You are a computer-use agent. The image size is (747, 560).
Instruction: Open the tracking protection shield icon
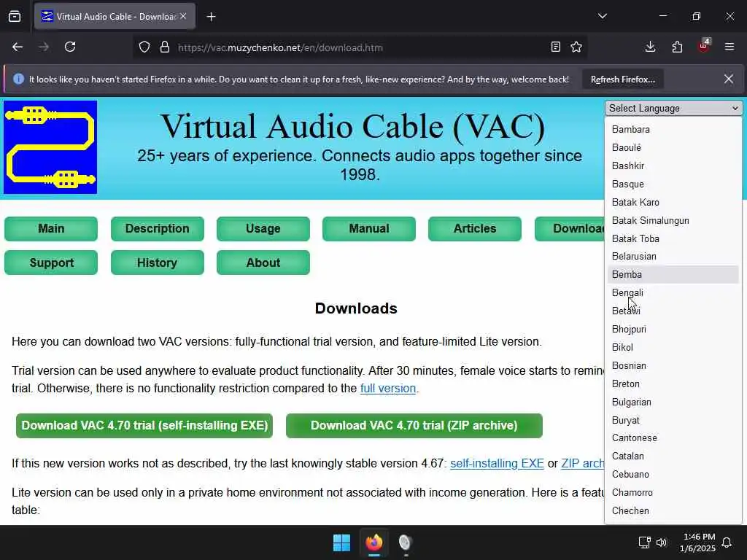click(144, 47)
